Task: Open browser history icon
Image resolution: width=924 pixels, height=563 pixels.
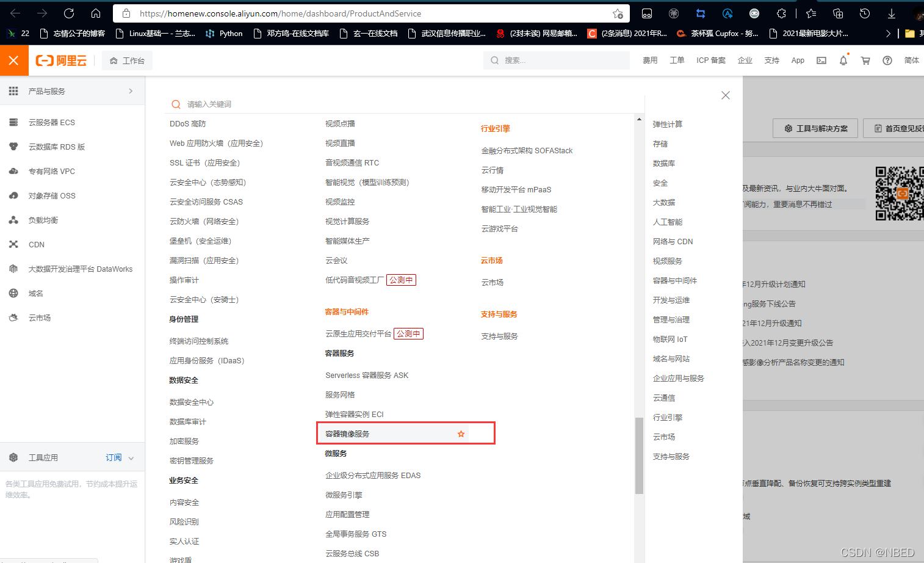Action: [865, 13]
